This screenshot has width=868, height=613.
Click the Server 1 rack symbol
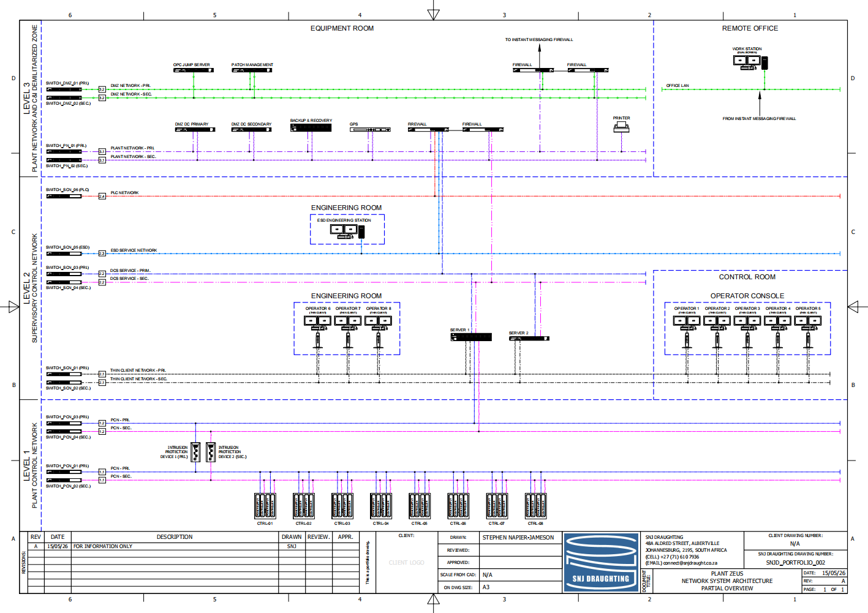[x=471, y=337]
